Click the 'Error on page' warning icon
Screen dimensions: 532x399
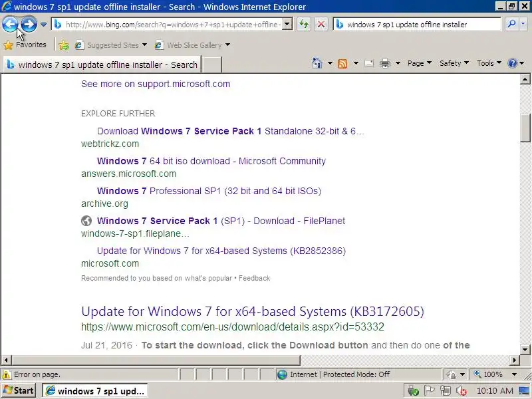click(x=6, y=374)
